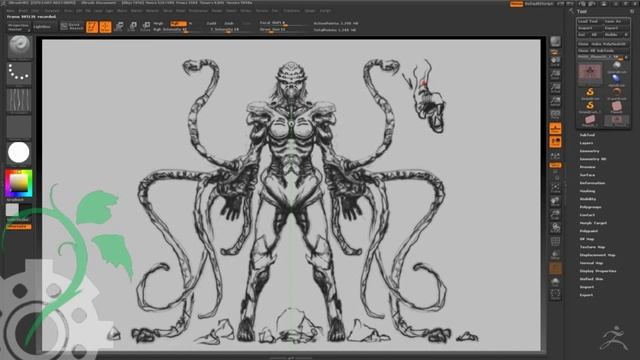The image size is (640, 360).
Task: Open the Document menu in menu bar
Action: [x=52, y=11]
